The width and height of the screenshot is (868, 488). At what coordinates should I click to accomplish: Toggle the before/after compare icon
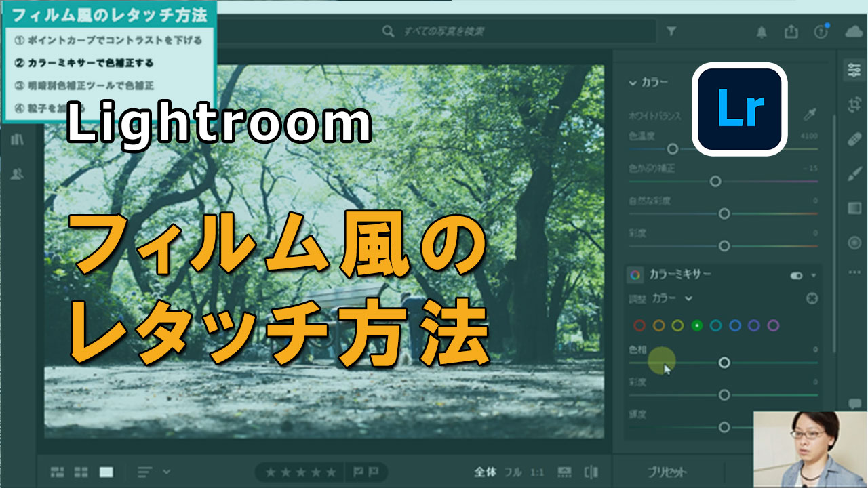click(591, 472)
